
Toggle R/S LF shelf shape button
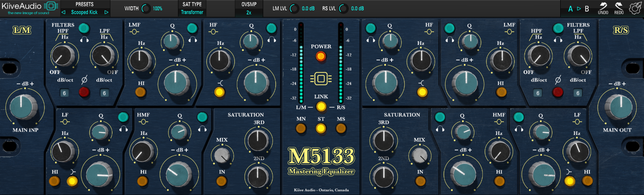pyautogui.click(x=570, y=181)
